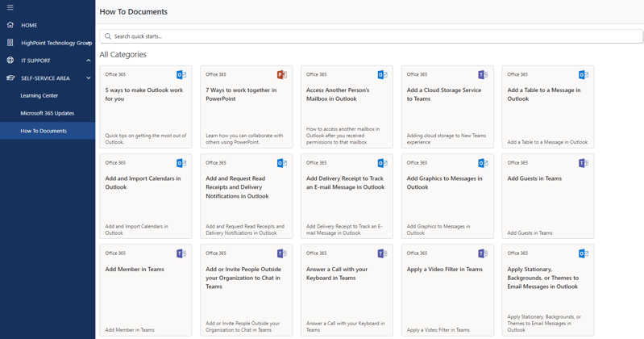Click the Search quick starts field

click(372, 36)
